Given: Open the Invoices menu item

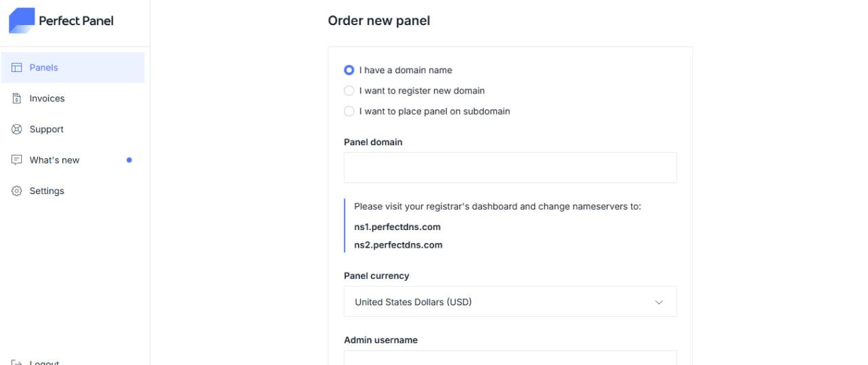Looking at the screenshot, I should point(47,98).
